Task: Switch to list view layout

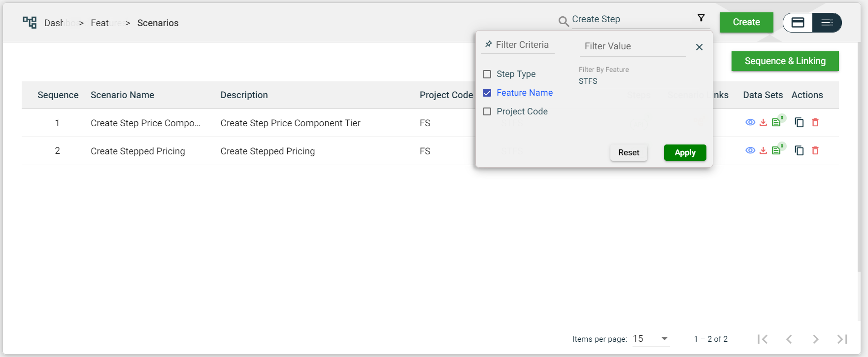Action: 827,23
